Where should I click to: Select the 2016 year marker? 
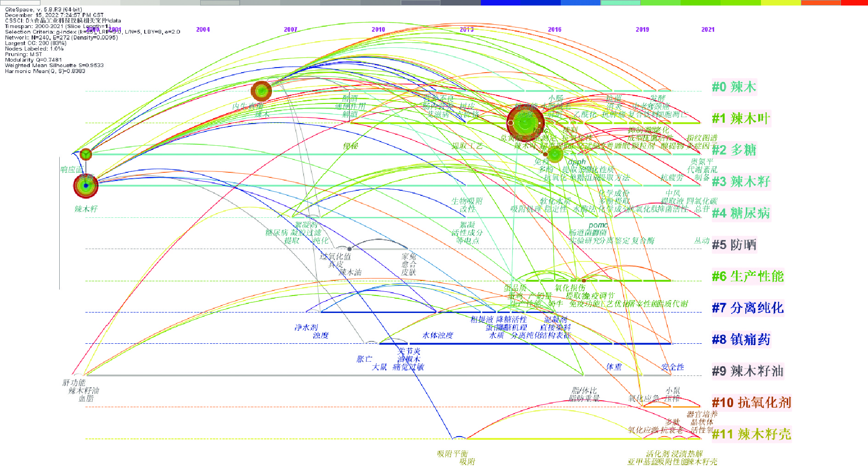tap(554, 29)
